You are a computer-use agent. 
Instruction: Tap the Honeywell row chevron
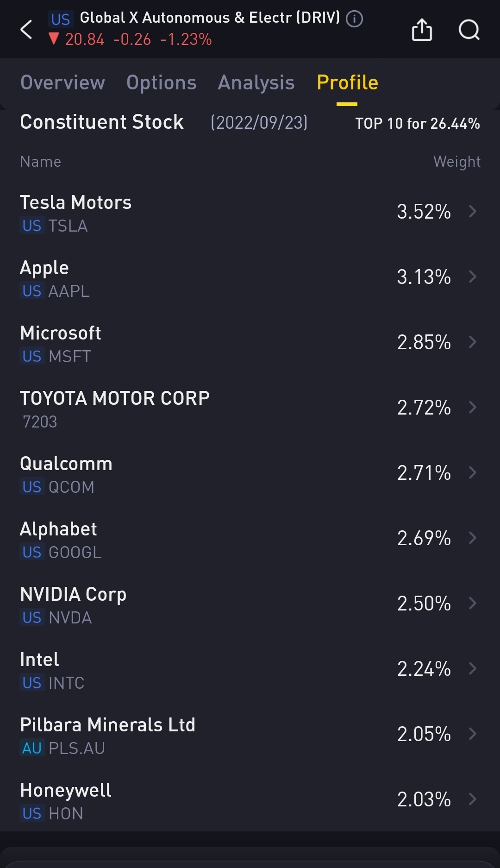(x=472, y=799)
